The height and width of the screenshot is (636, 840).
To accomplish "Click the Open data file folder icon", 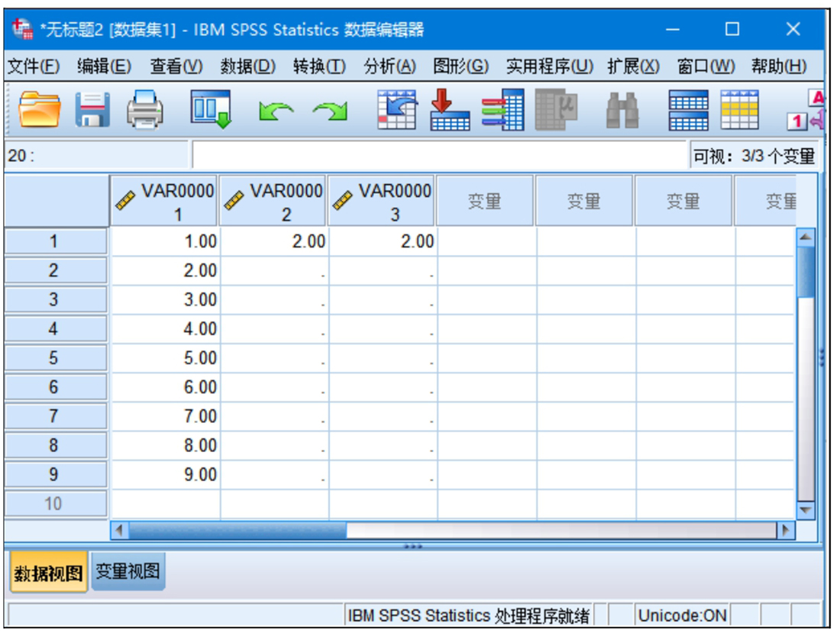I will [x=40, y=110].
